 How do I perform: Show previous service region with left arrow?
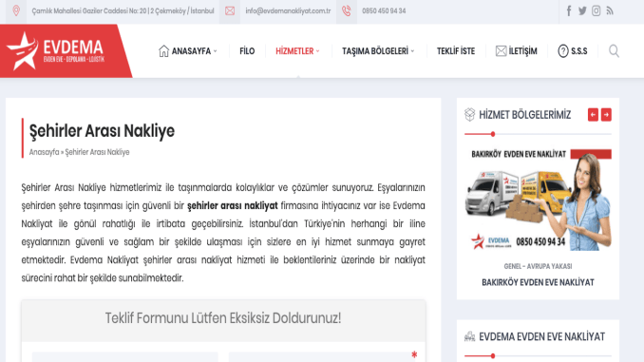tap(593, 115)
